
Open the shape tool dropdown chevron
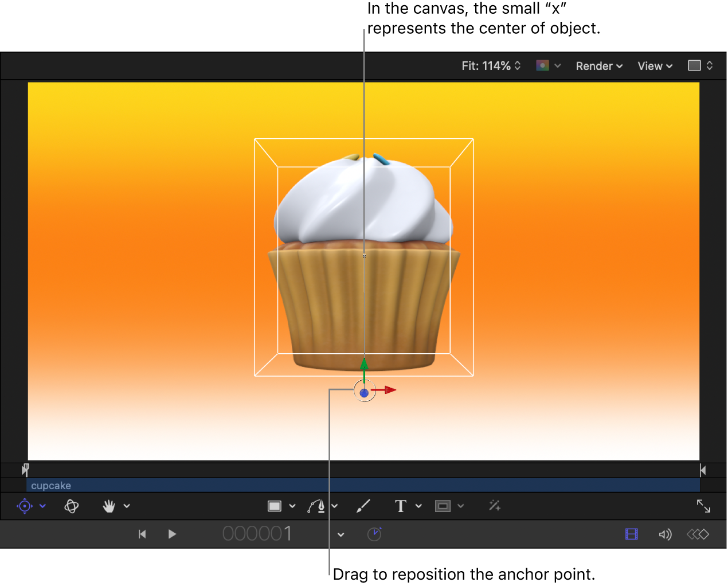point(291,506)
